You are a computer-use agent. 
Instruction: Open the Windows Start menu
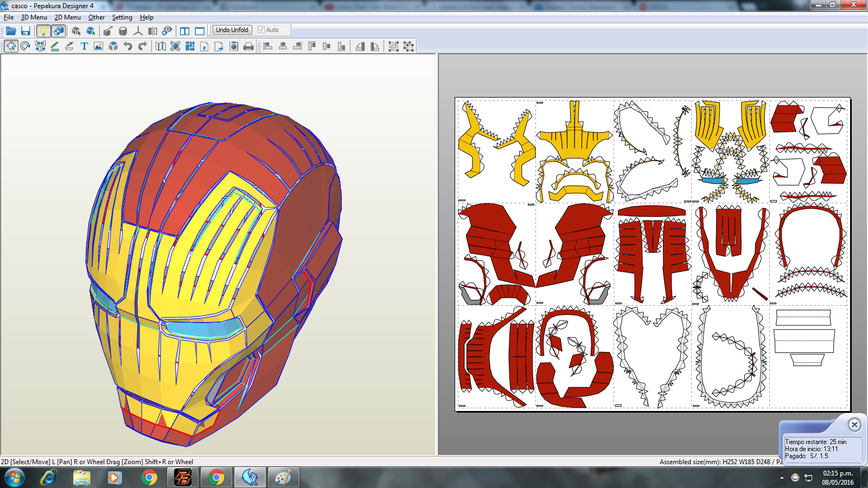(x=15, y=478)
